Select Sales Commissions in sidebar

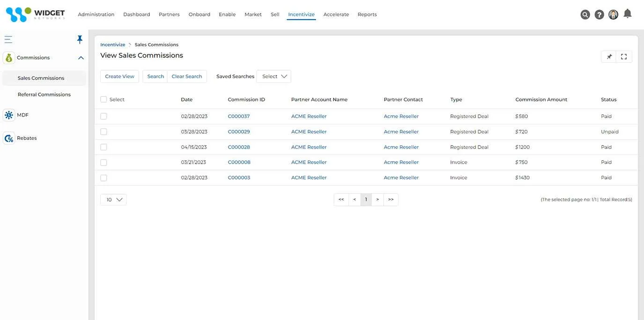(44, 78)
